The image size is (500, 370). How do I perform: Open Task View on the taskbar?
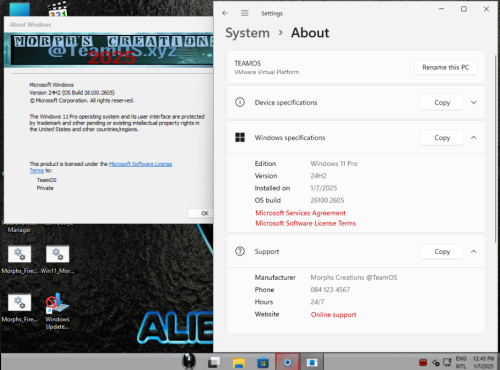coord(214,362)
